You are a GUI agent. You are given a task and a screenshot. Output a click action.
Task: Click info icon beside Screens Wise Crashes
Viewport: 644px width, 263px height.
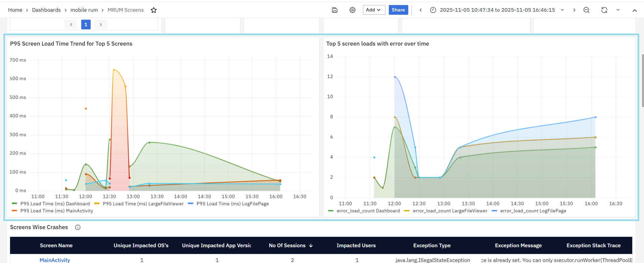(x=78, y=227)
